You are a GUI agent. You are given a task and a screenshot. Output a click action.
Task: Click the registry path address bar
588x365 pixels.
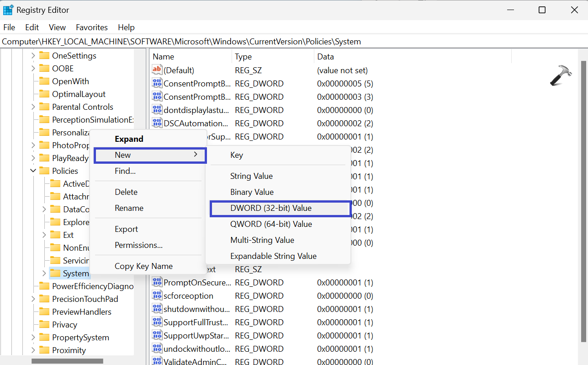point(294,42)
